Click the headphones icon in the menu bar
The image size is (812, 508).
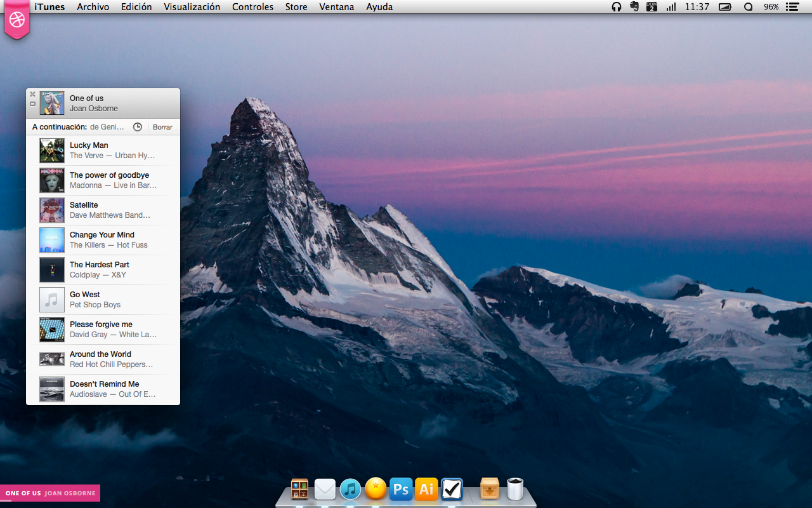[616, 7]
